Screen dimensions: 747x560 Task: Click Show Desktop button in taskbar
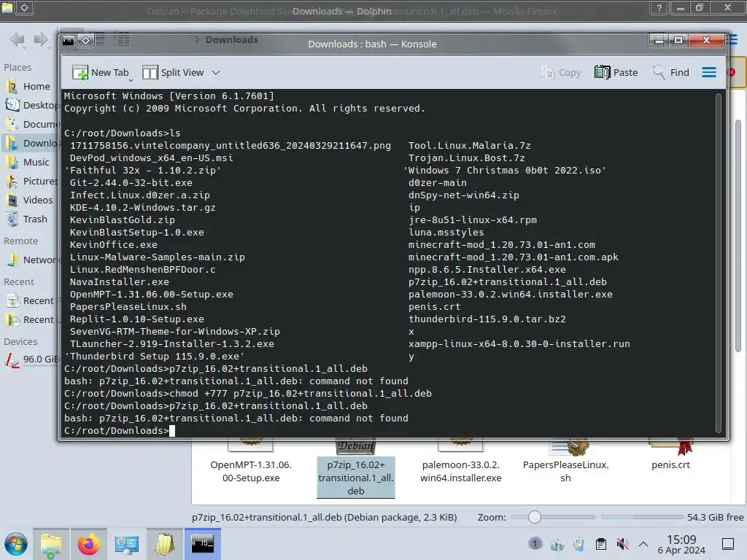coord(728,544)
